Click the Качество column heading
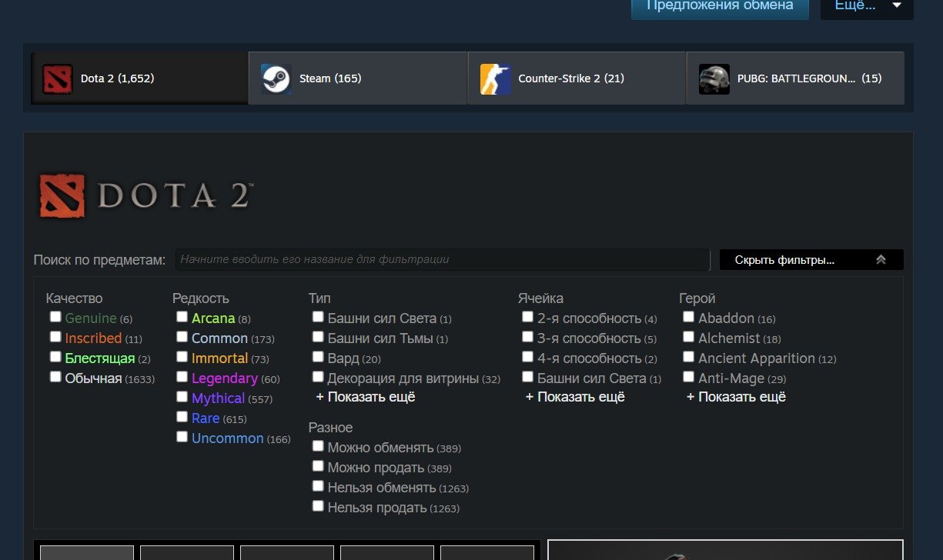The width and height of the screenshot is (943, 560). point(74,298)
